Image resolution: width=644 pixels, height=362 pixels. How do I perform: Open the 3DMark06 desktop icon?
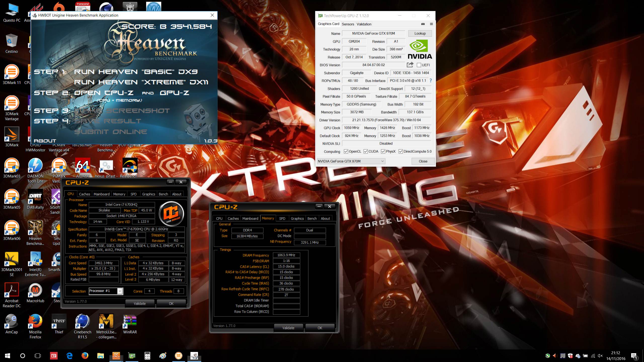pos(12,230)
